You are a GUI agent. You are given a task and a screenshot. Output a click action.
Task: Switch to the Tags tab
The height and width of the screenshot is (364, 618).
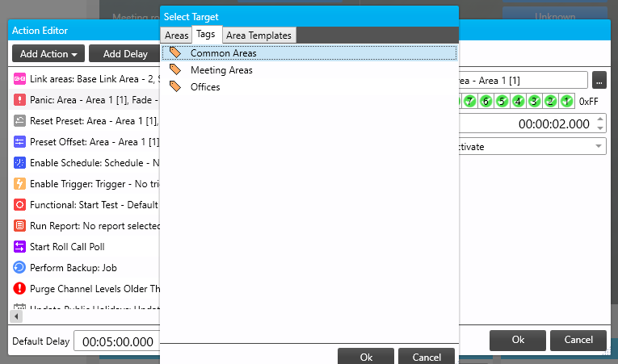tap(206, 34)
